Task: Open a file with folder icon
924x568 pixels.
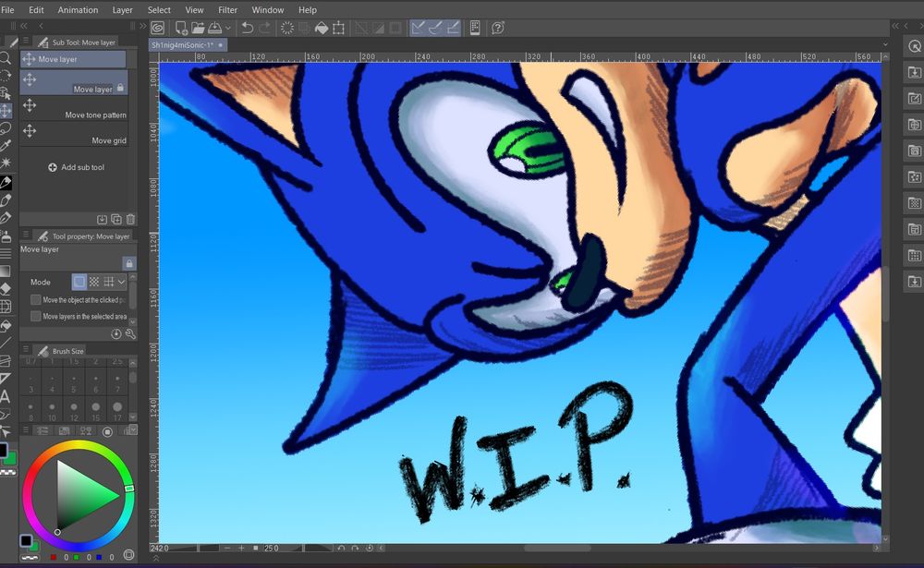Action: point(198,28)
